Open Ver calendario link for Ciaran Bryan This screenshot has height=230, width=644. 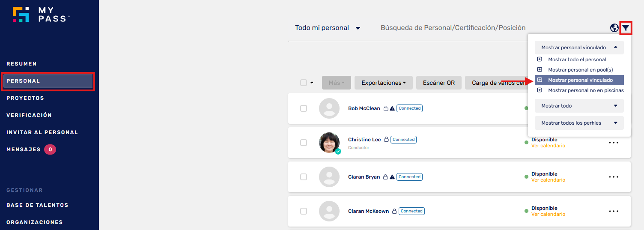pos(548,180)
